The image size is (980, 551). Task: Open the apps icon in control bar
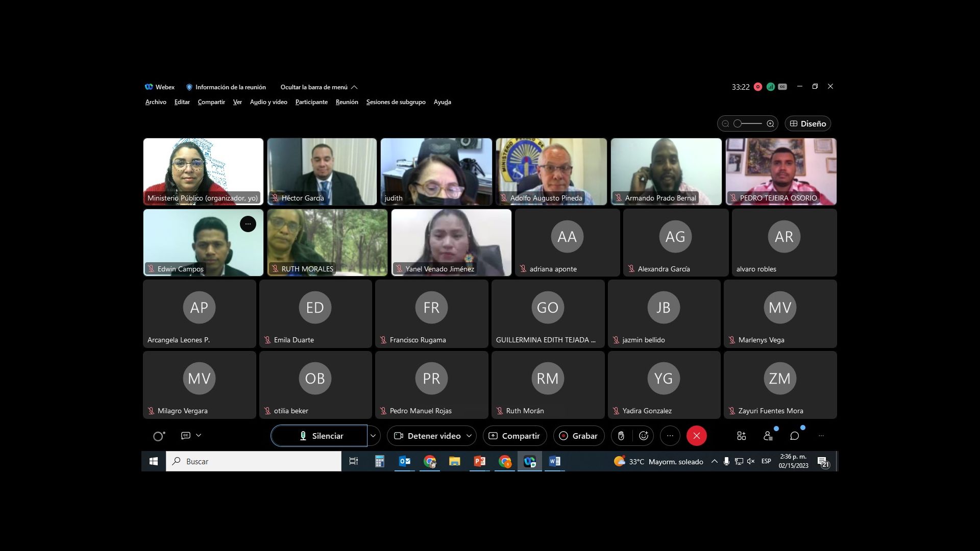tap(741, 436)
